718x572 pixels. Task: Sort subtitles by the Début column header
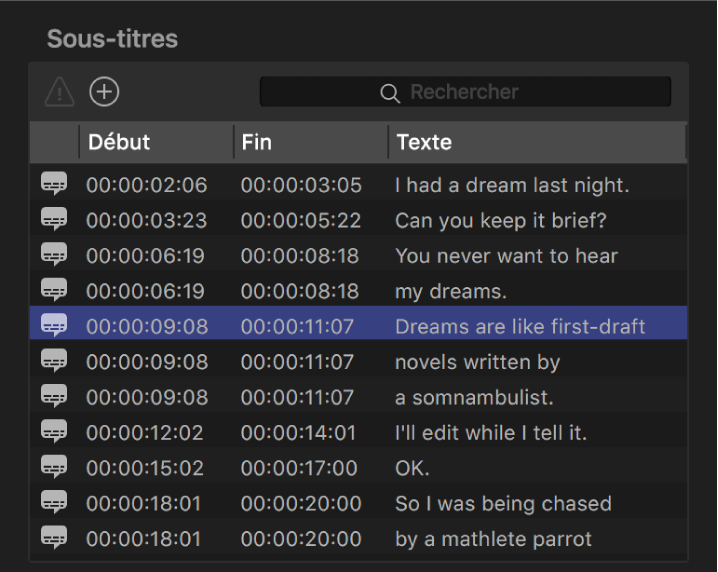tap(119, 142)
